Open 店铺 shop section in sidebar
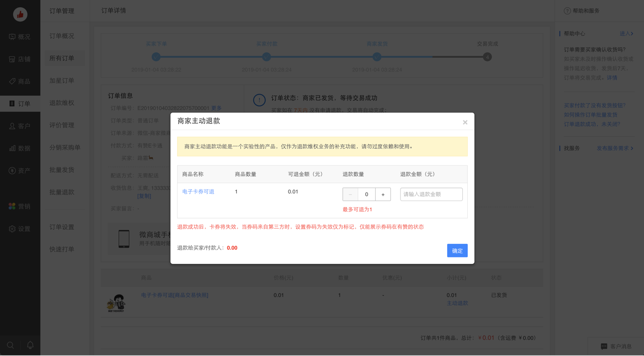Screen dimensions: 644x356 point(20,59)
